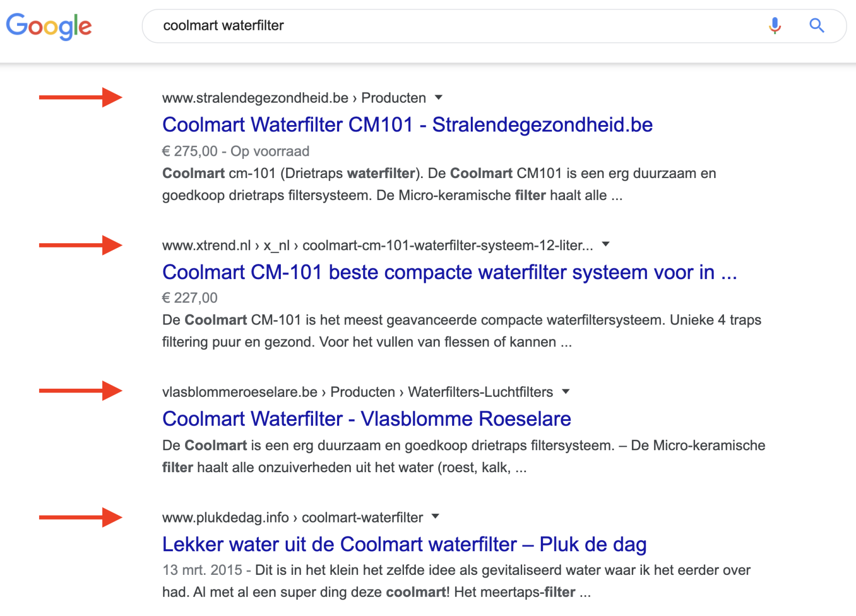This screenshot has height=616, width=856.
Task: Open result options dropdown for stralendegezondheid.be
Action: click(439, 97)
